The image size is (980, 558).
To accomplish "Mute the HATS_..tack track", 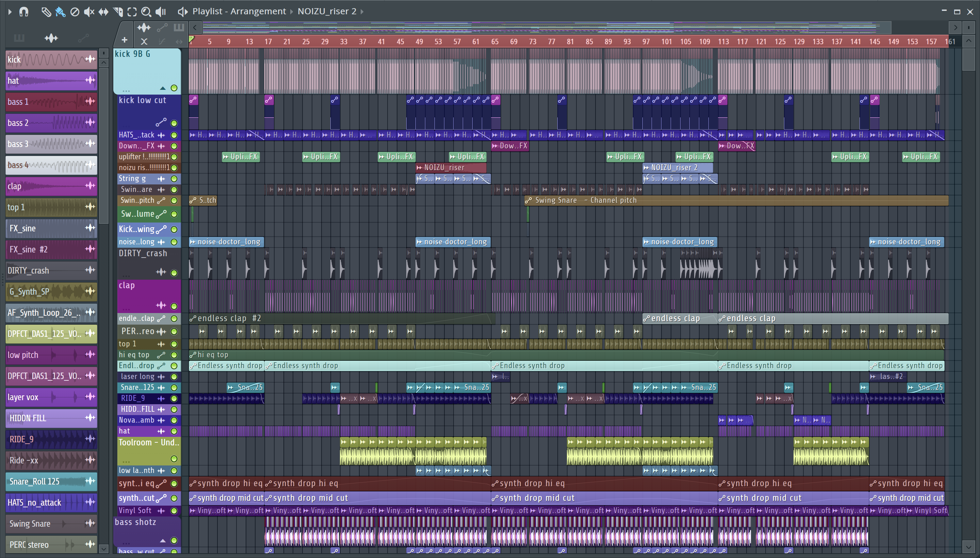I will 174,135.
